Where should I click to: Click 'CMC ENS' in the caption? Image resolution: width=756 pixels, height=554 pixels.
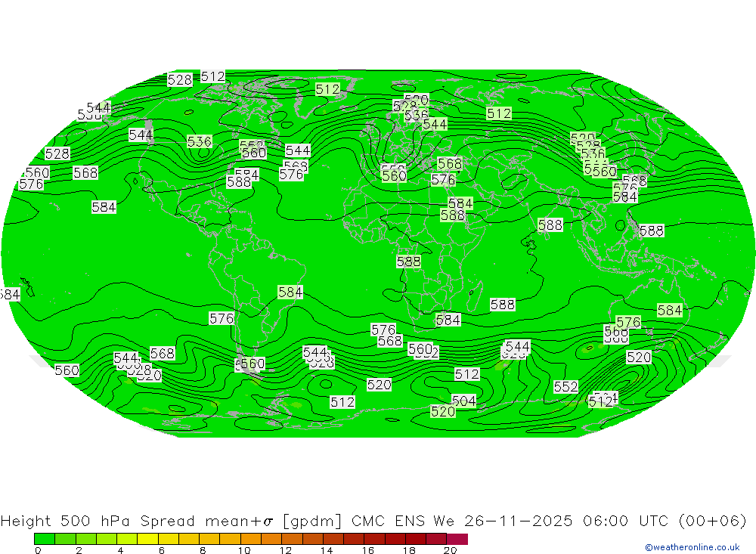point(388,522)
